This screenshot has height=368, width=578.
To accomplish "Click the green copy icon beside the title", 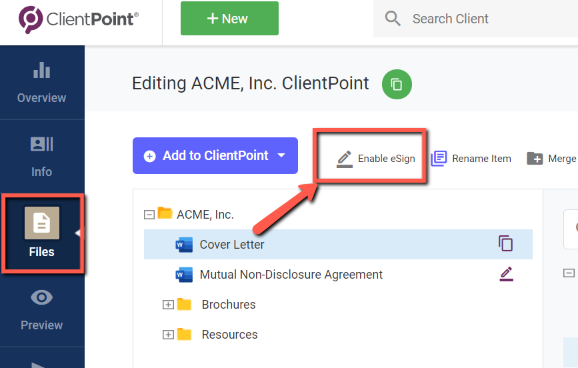I will pos(397,84).
